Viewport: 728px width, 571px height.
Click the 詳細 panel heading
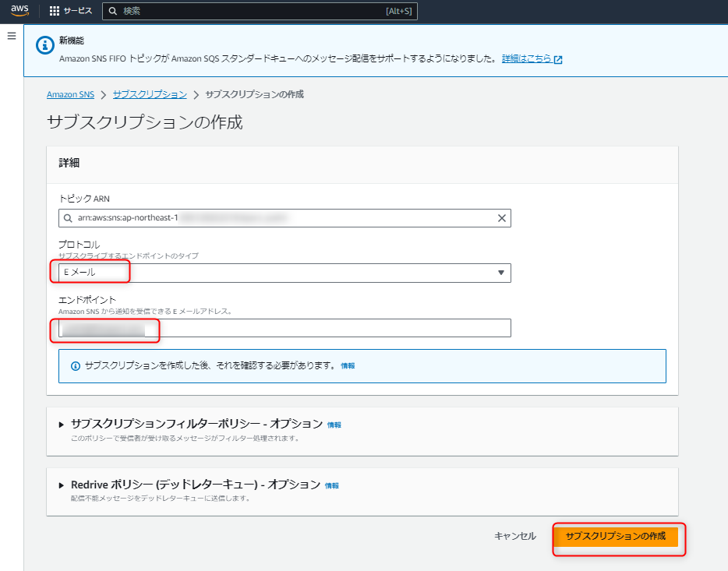pyautogui.click(x=69, y=163)
